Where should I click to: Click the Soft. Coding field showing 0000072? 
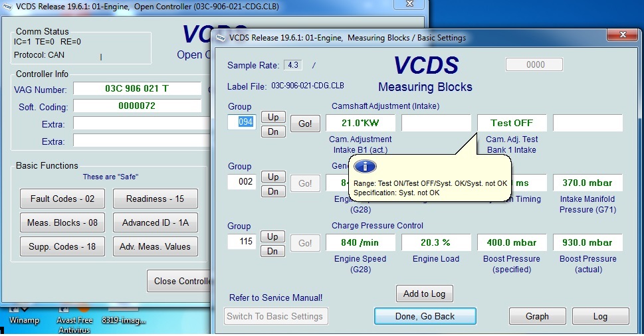click(137, 106)
